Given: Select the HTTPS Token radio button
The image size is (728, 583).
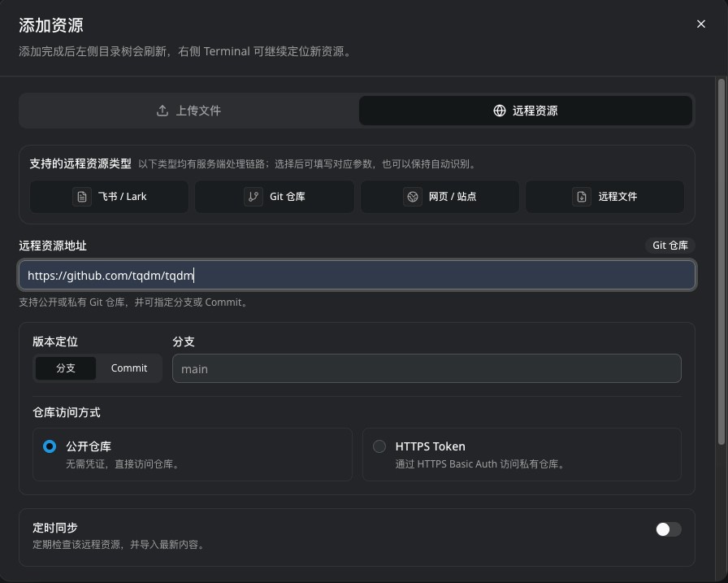Looking at the screenshot, I should (379, 446).
